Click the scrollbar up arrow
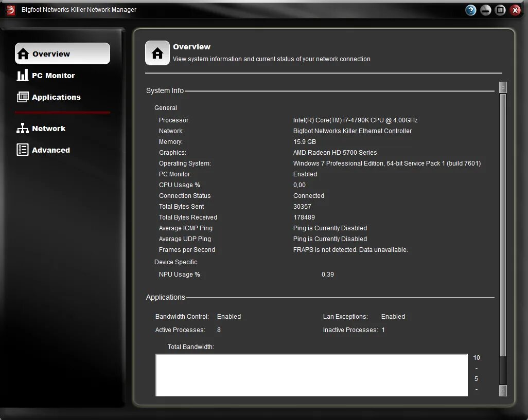This screenshot has height=420, width=528. click(503, 87)
